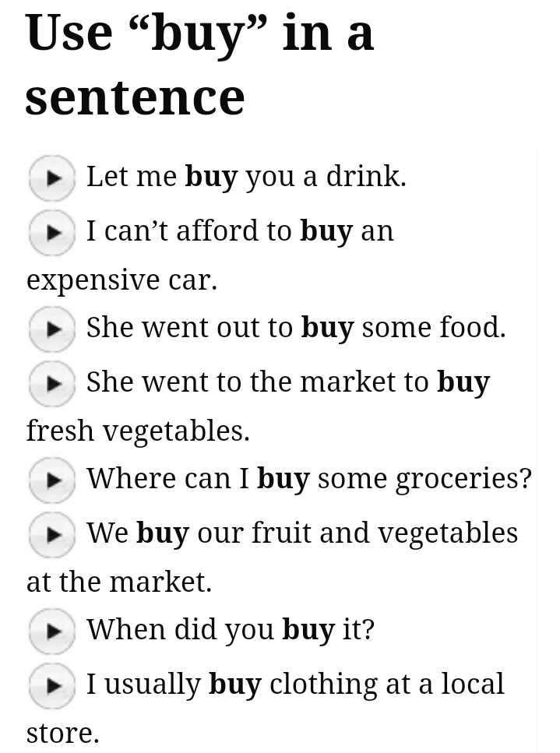Screen dimensions: 560x753
Task: Play audio for "Let me buy you a drink"
Action: tap(51, 178)
